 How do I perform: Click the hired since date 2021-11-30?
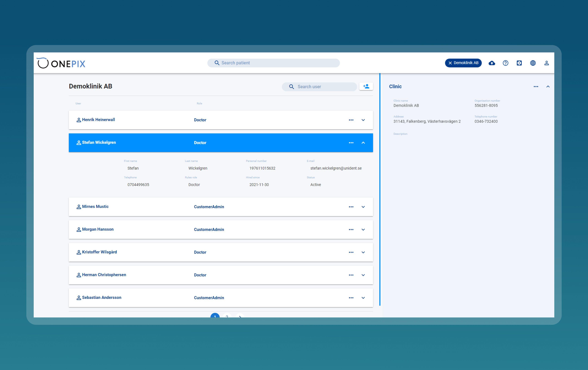(x=259, y=185)
